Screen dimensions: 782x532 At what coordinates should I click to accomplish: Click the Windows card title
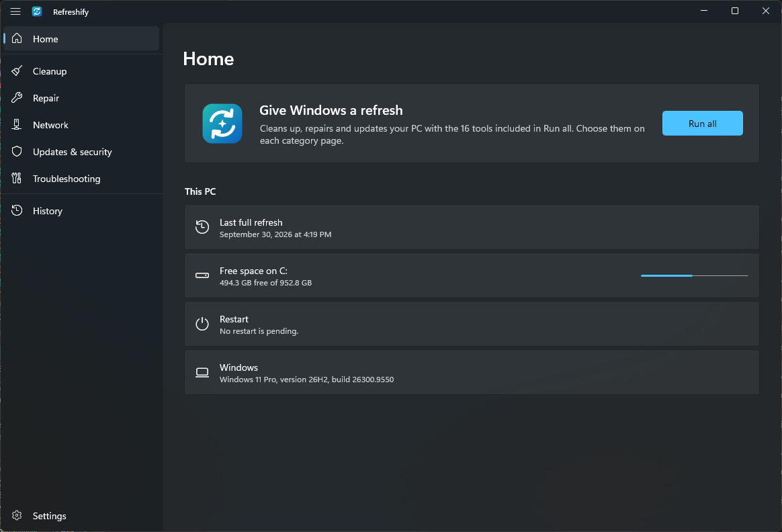(x=238, y=367)
